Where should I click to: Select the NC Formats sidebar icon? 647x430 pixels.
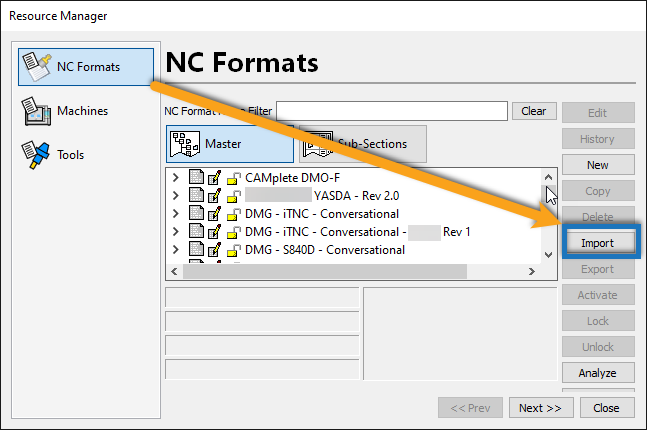point(37,66)
